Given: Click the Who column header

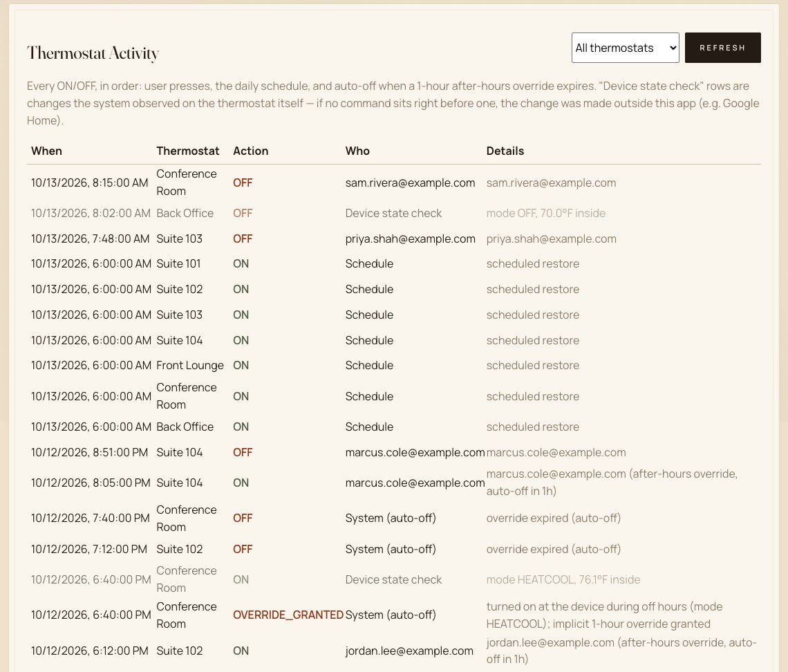Looking at the screenshot, I should (x=357, y=151).
